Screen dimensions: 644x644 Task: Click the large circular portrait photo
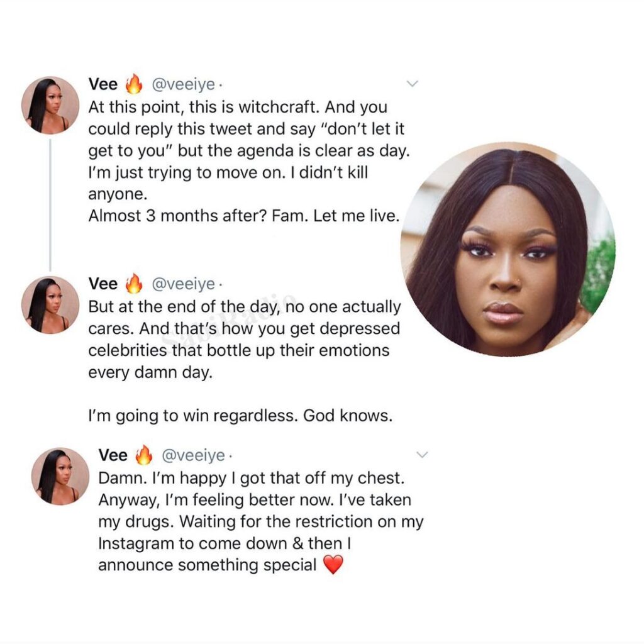click(x=508, y=249)
